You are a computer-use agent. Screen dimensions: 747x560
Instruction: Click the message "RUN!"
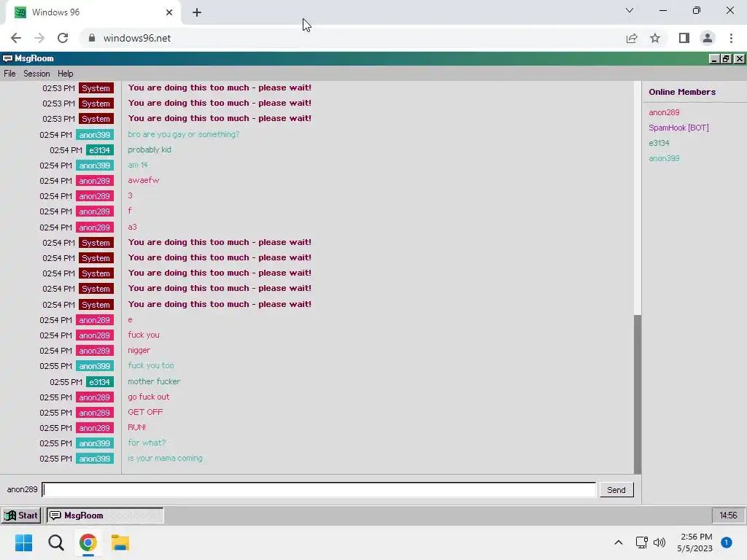coord(136,427)
